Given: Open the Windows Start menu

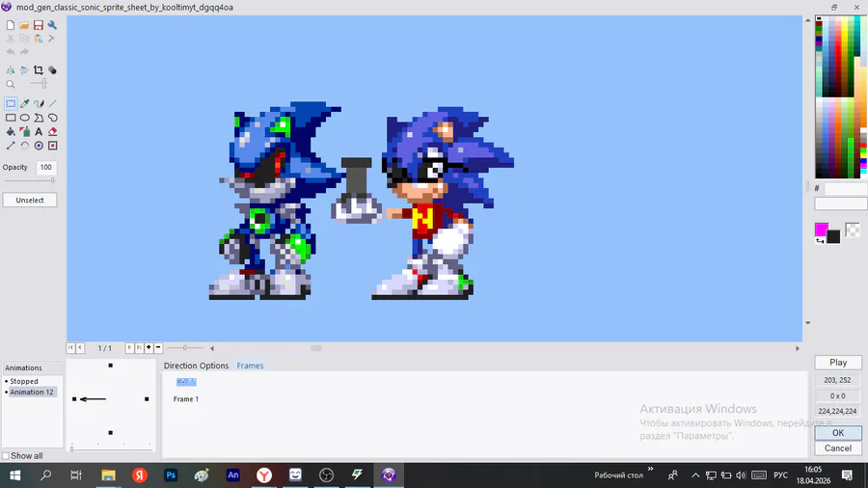Looking at the screenshot, I should coord(14,475).
